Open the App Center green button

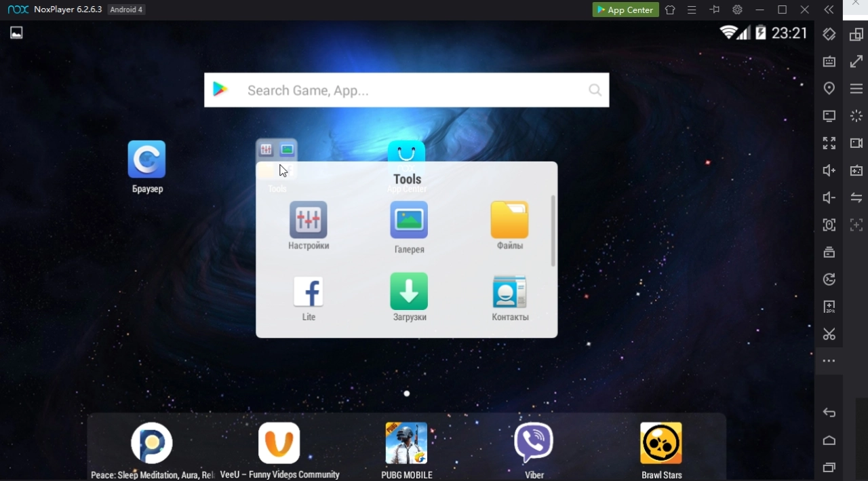coord(625,9)
